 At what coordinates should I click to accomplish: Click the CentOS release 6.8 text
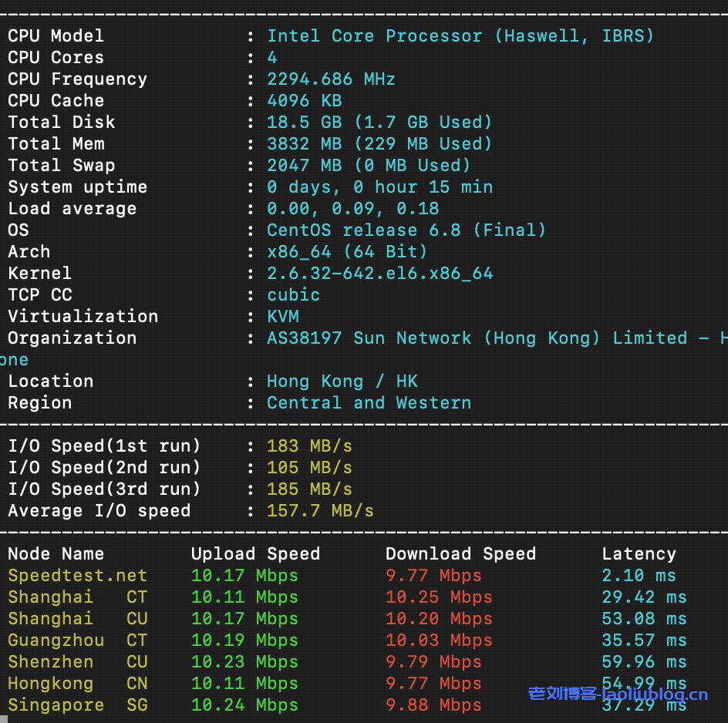[x=406, y=230]
